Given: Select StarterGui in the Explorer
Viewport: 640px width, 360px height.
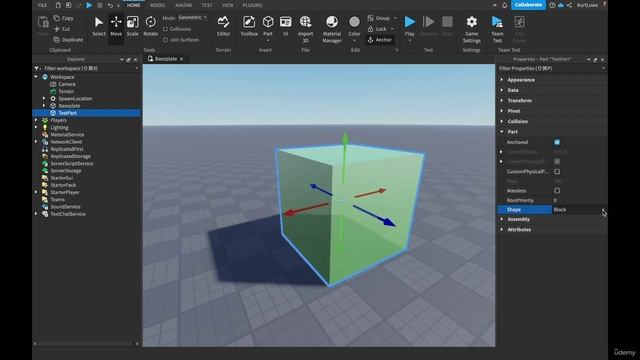Looking at the screenshot, I should click(x=62, y=178).
